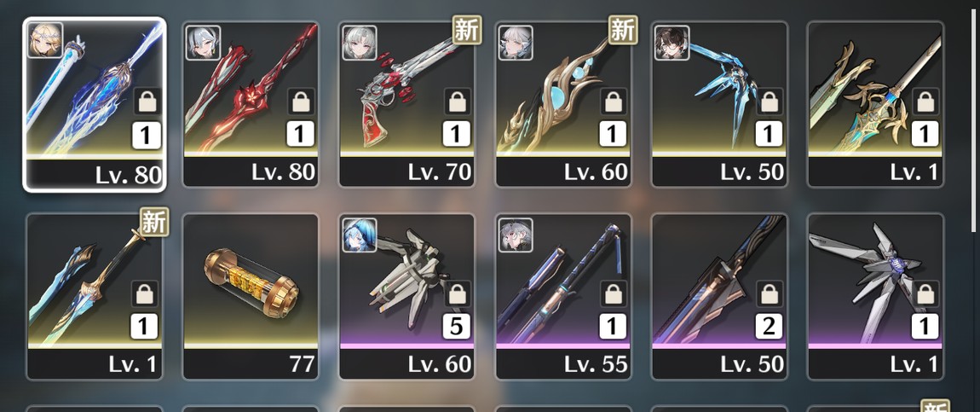Click the 新 badge on the red revolver
The height and width of the screenshot is (412, 980).
tap(468, 30)
